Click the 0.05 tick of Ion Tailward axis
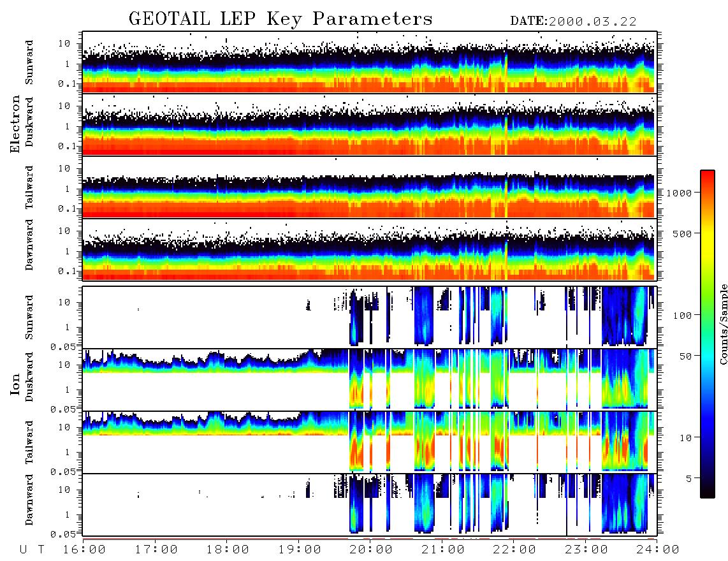Image resolution: width=728 pixels, height=561 pixels. point(62,472)
